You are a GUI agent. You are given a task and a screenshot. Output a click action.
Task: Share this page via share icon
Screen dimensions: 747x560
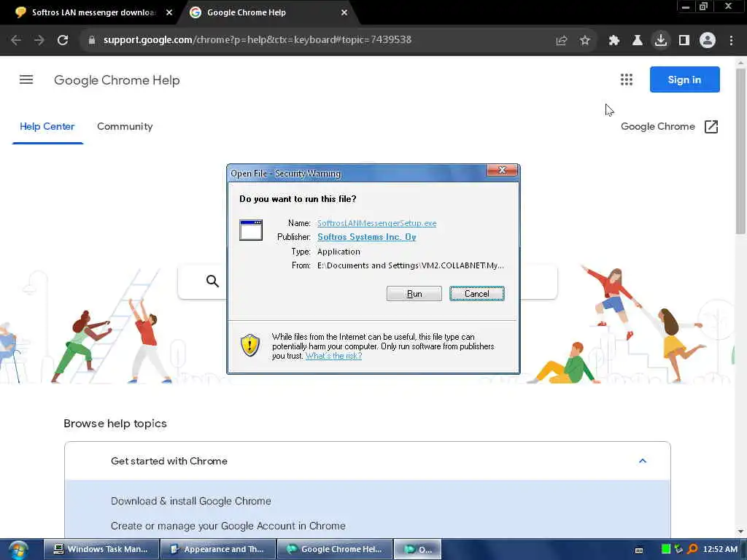pos(562,41)
